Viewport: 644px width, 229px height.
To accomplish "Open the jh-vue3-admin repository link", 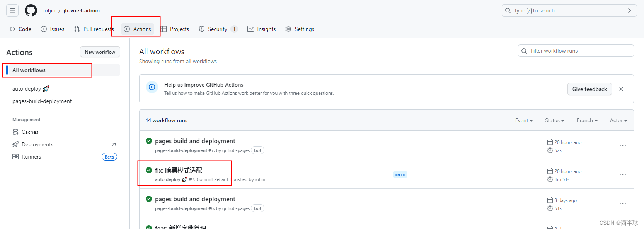I will 82,10.
